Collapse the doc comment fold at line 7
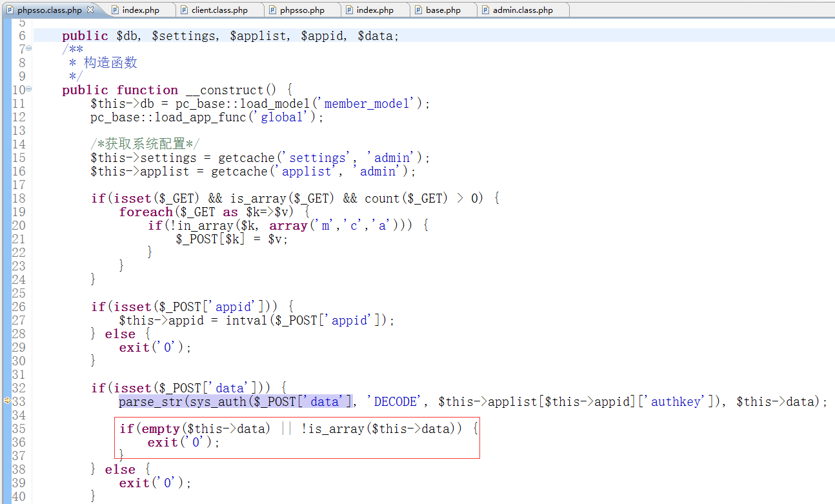The image size is (835, 504). [29, 49]
